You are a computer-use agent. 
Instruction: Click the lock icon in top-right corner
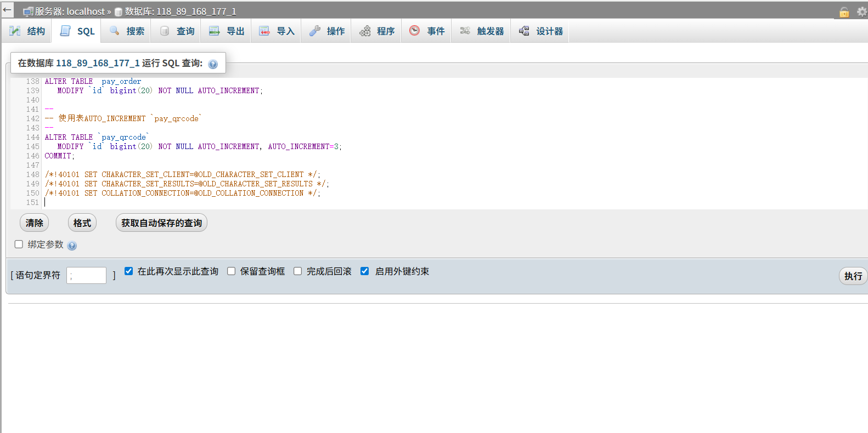click(844, 12)
